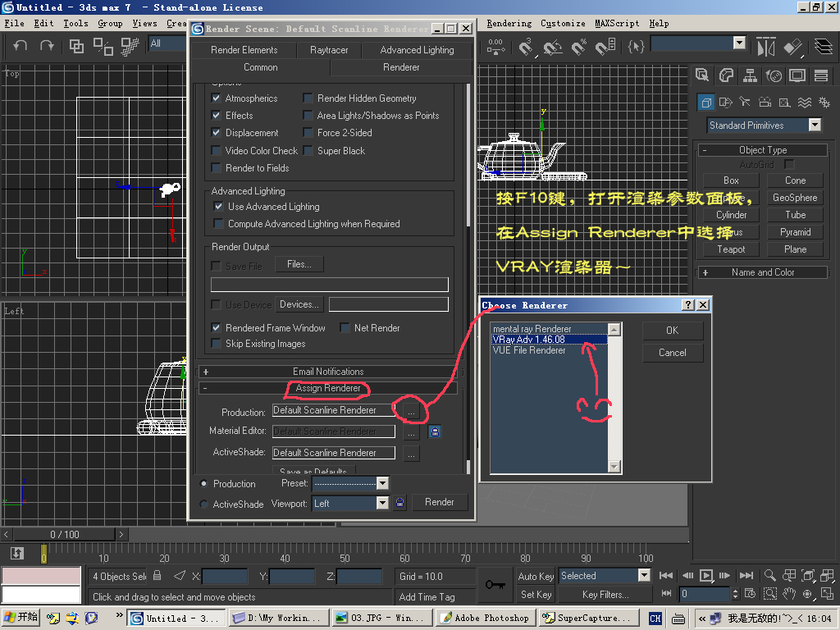Switch to the Render Elements tab

(x=244, y=50)
